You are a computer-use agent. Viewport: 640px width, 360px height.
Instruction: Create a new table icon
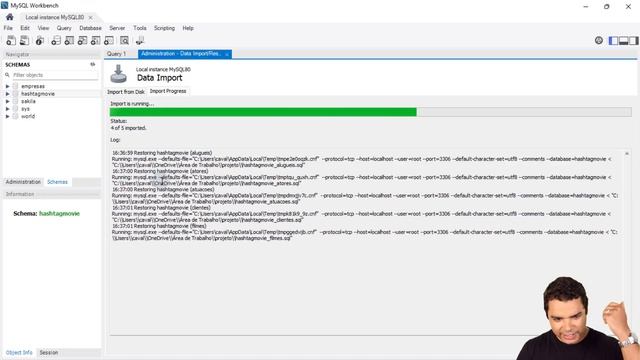69,40
